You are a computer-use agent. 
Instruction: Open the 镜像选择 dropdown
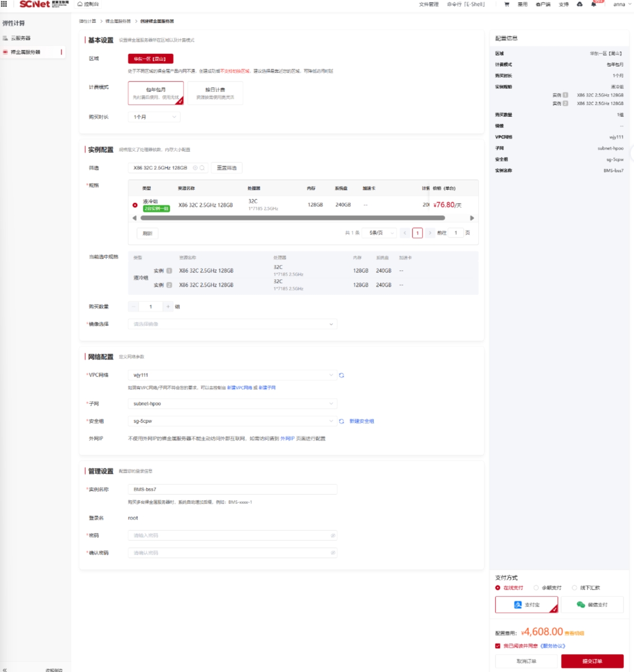[x=232, y=324]
